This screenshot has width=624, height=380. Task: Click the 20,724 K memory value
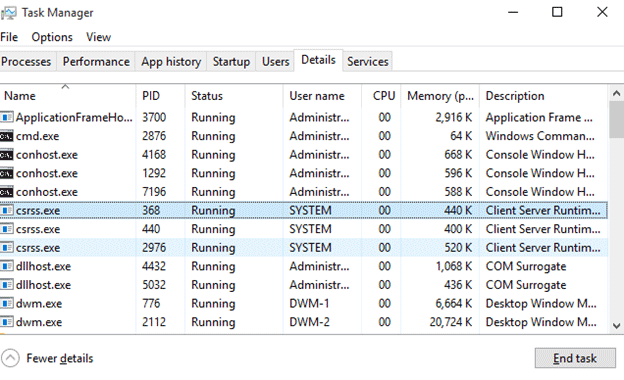(451, 322)
